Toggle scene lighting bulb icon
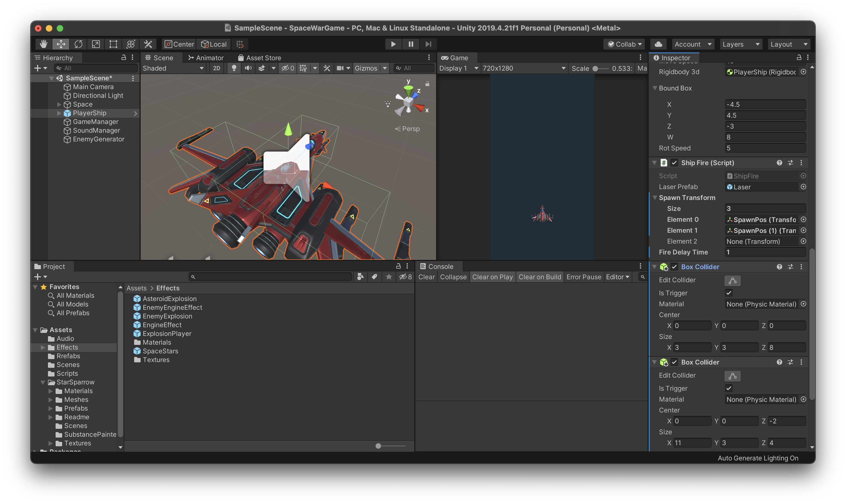 (234, 68)
